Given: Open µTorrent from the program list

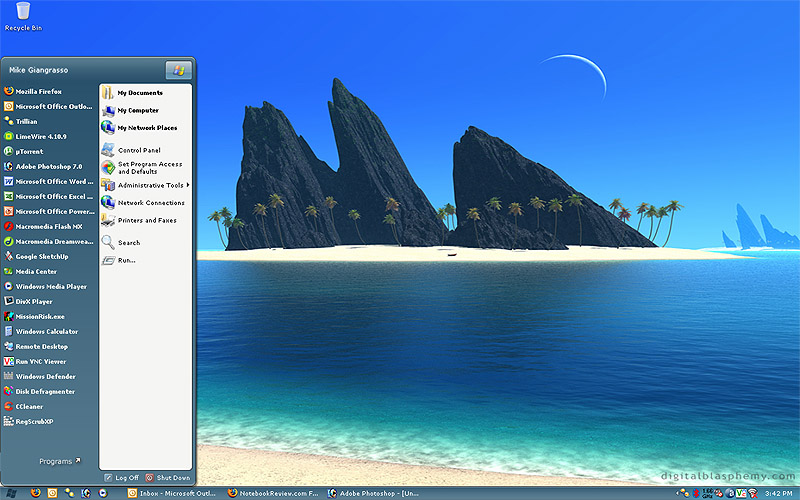Looking at the screenshot, I should point(24,152).
